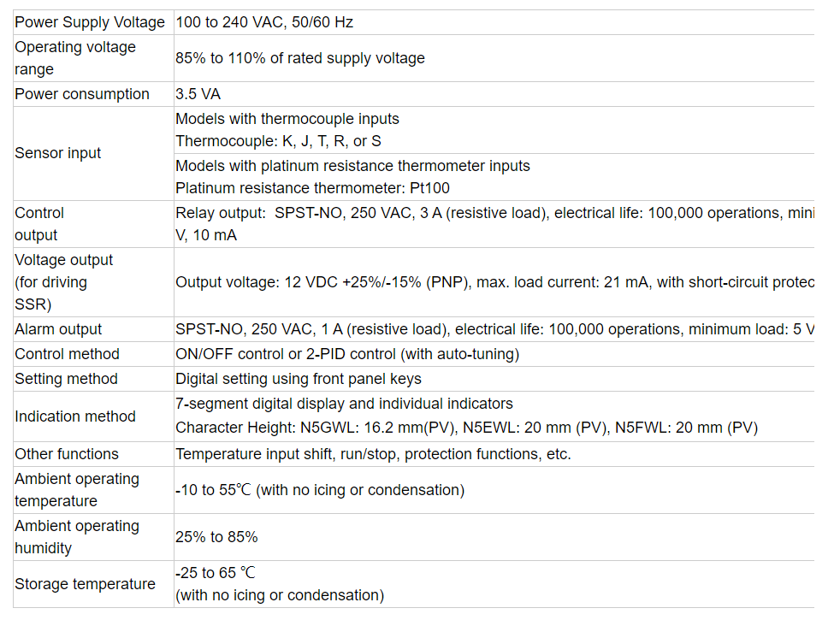Click the "Platinum resistance thermometer: Pt100" line
This screenshot has width=840, height=620.
point(312,188)
